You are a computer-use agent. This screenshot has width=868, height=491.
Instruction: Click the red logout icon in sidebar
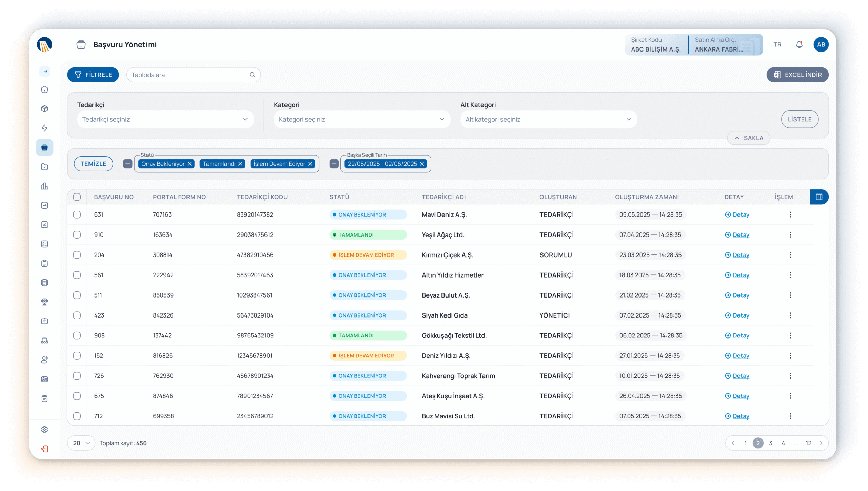coord(44,449)
